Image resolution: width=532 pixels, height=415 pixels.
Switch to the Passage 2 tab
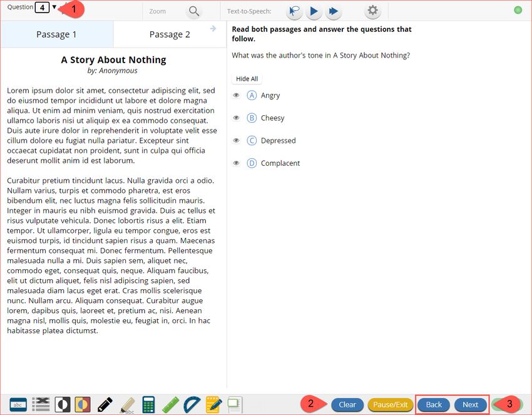(170, 34)
